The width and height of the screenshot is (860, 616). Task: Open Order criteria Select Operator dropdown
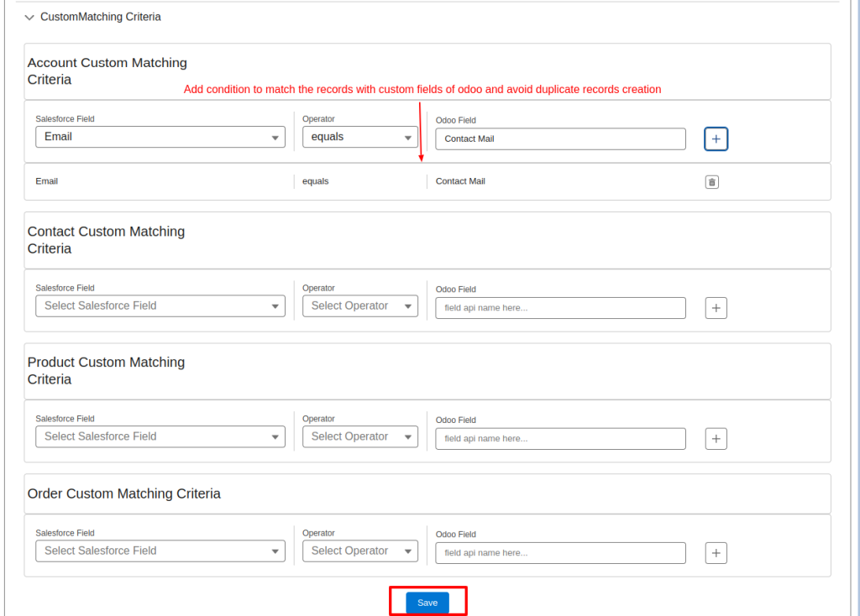(x=359, y=551)
